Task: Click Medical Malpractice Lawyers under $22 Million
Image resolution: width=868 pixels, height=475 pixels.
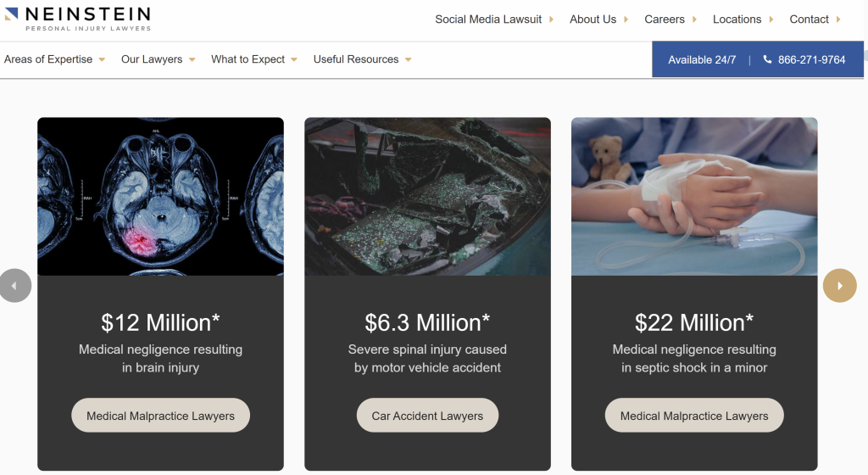Action: [694, 416]
